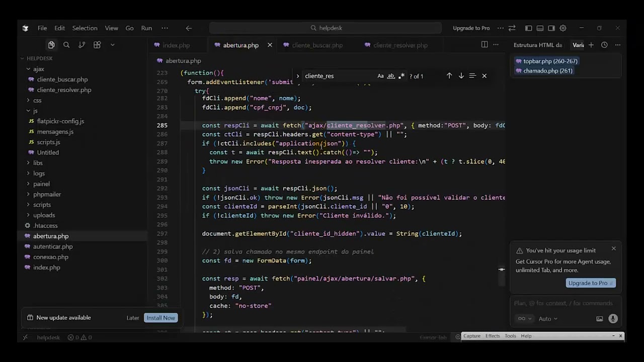Close the abertura.php tab
Viewport: 644px width, 362px height.
click(270, 45)
